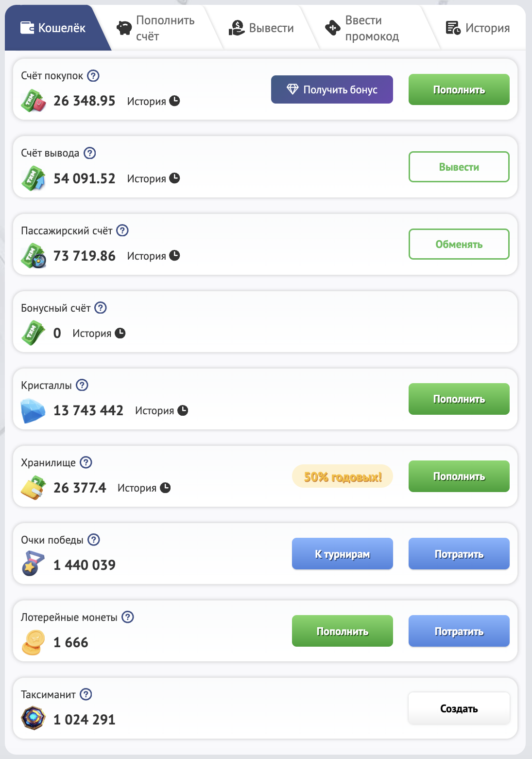Screen dimensions: 532x759
Task: Open История for Хранилище
Action: pyautogui.click(x=144, y=488)
